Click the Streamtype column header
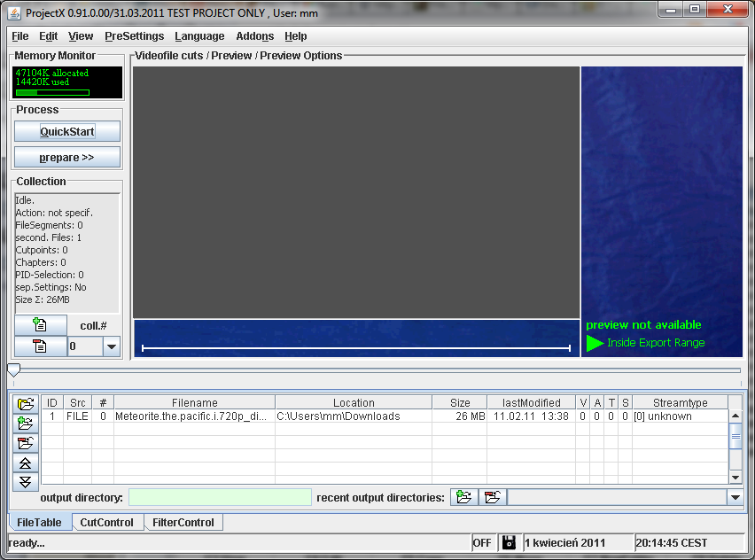The height and width of the screenshot is (560, 755). pyautogui.click(x=681, y=402)
